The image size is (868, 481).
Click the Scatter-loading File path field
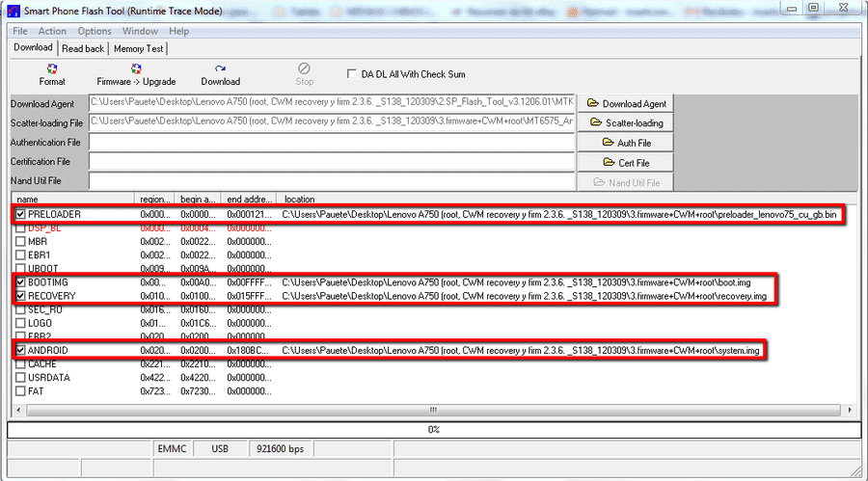click(x=332, y=121)
